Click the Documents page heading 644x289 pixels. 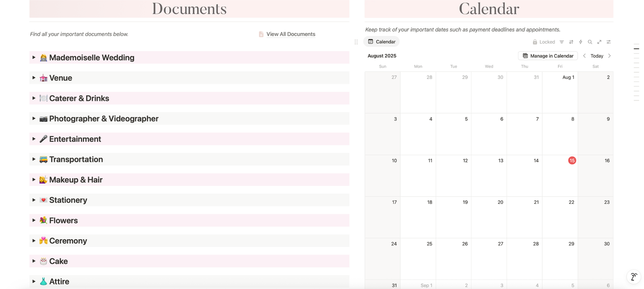click(x=189, y=8)
